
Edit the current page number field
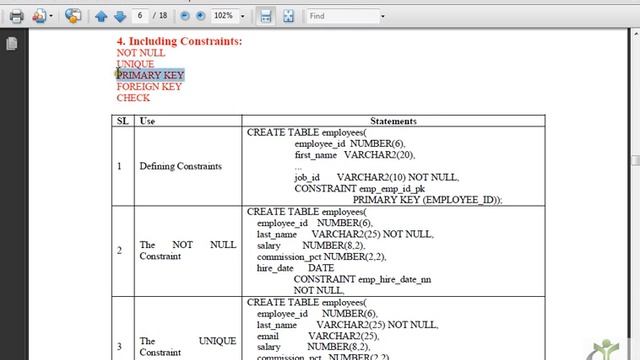[140, 16]
